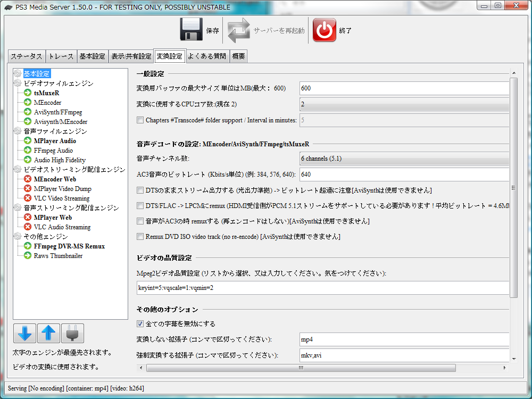532x399 pixels.
Task: Toggle 音声がAC3の時 remuxする checkbox
Action: [x=140, y=221]
